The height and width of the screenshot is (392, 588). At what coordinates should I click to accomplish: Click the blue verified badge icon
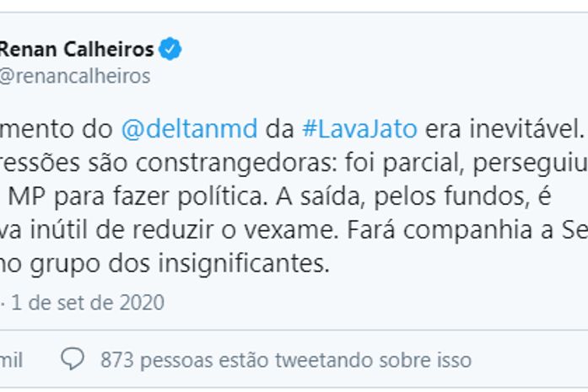click(x=171, y=50)
